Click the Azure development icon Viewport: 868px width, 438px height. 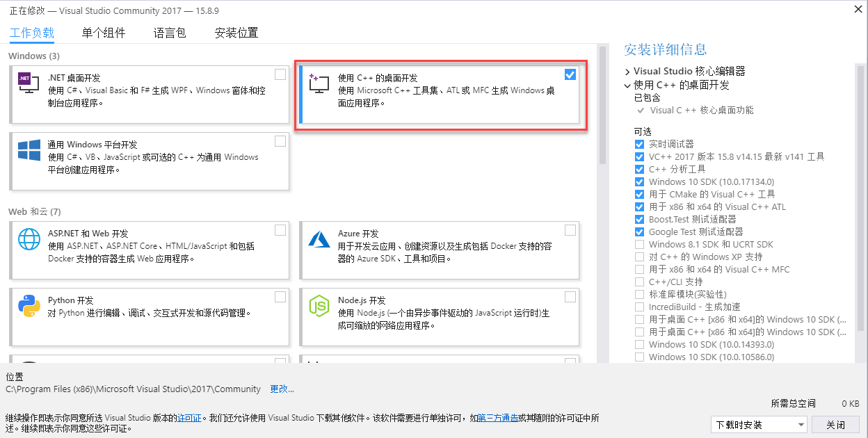click(x=319, y=239)
